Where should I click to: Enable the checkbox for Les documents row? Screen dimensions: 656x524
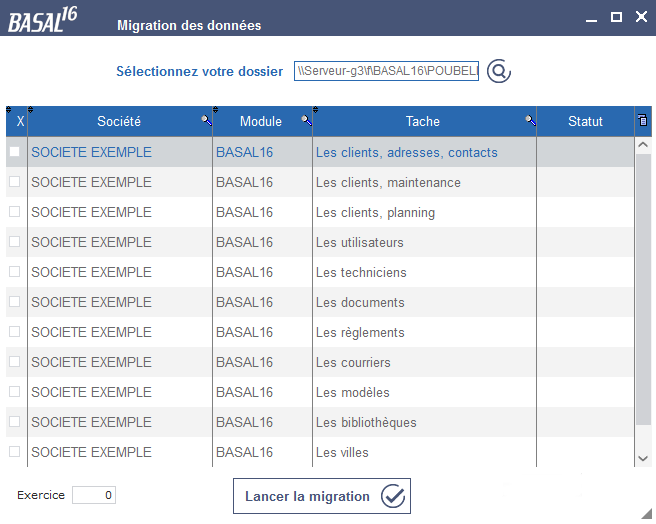point(15,301)
